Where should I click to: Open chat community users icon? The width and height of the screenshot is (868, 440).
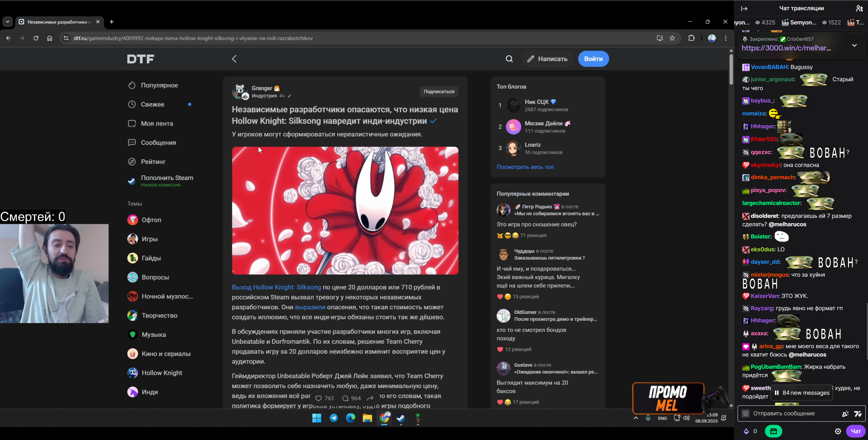pos(859,8)
